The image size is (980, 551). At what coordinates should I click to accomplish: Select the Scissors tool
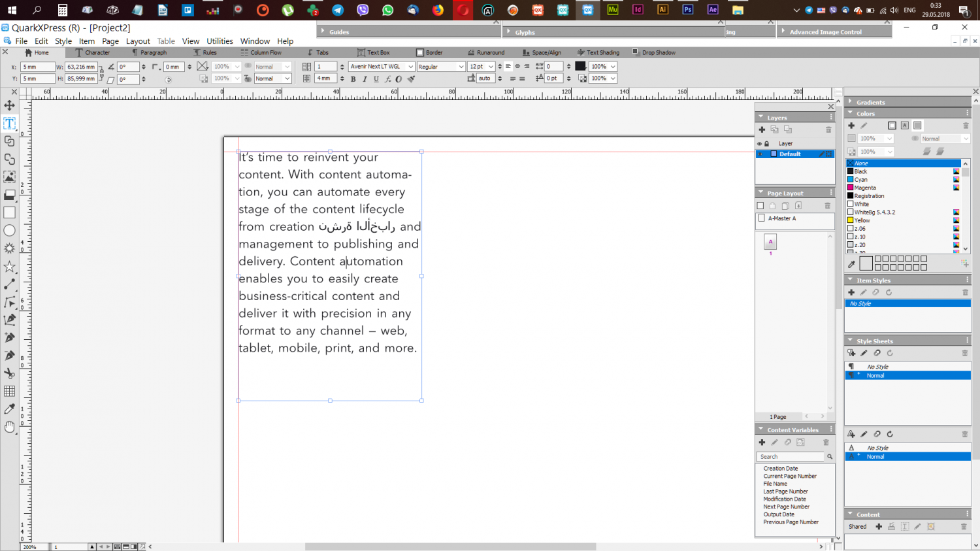(x=9, y=373)
